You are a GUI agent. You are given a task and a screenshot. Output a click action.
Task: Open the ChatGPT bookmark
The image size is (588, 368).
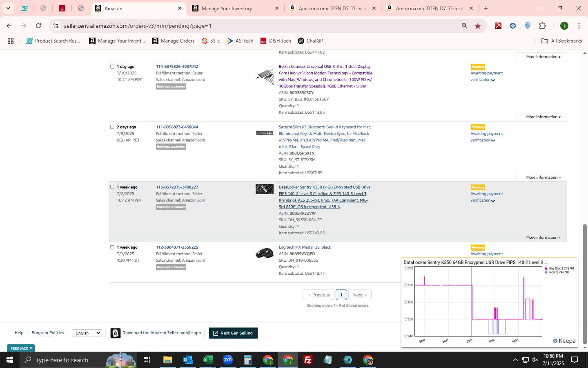[x=312, y=41]
